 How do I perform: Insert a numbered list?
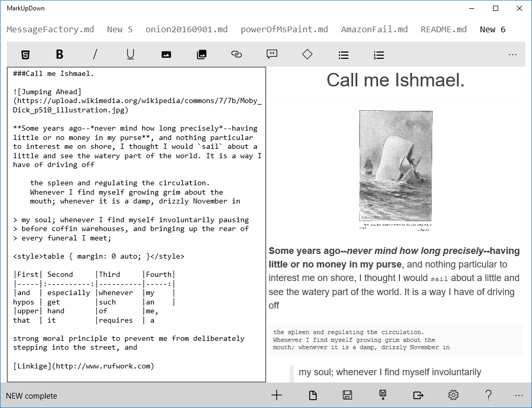point(379,55)
